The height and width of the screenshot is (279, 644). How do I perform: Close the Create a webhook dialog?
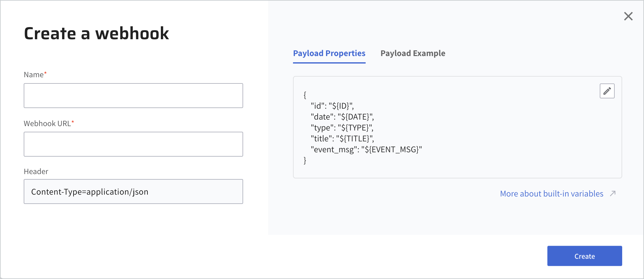[x=628, y=16]
